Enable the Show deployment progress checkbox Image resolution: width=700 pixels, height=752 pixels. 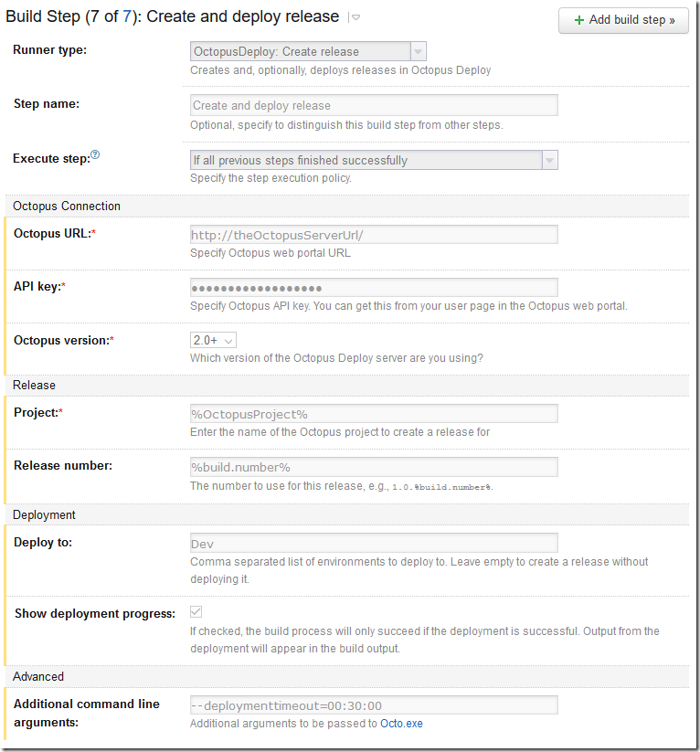196,612
